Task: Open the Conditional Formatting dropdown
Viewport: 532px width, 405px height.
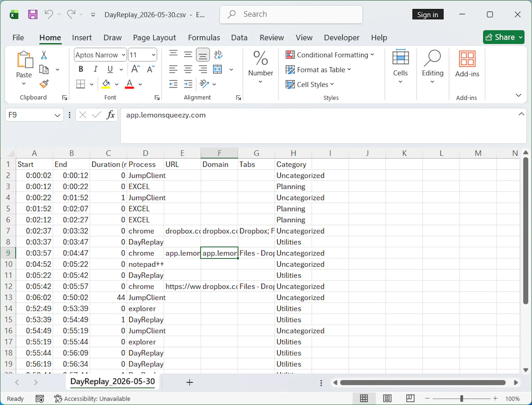Action: click(330, 55)
